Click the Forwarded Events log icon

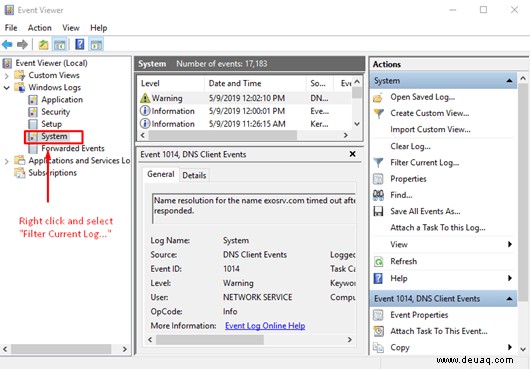[x=33, y=149]
